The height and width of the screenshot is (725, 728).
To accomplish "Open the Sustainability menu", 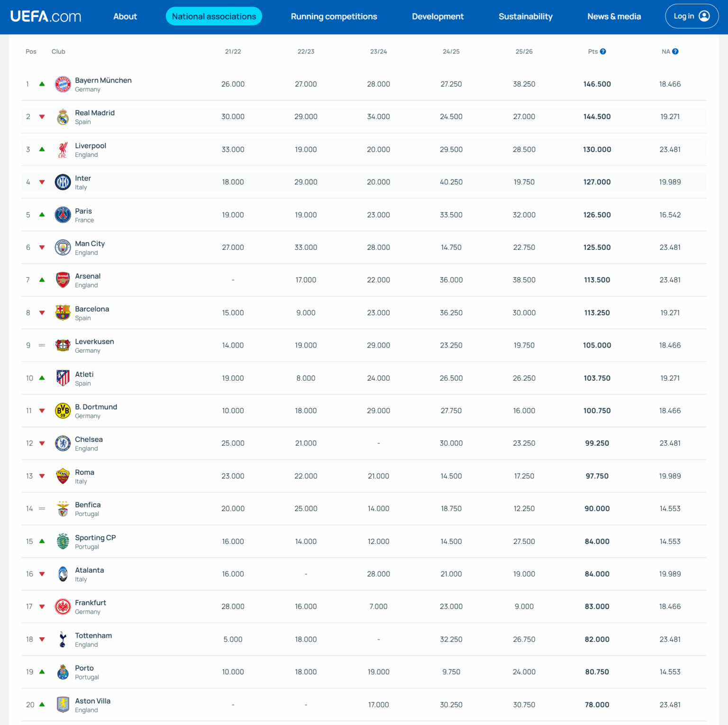I will 526,16.
